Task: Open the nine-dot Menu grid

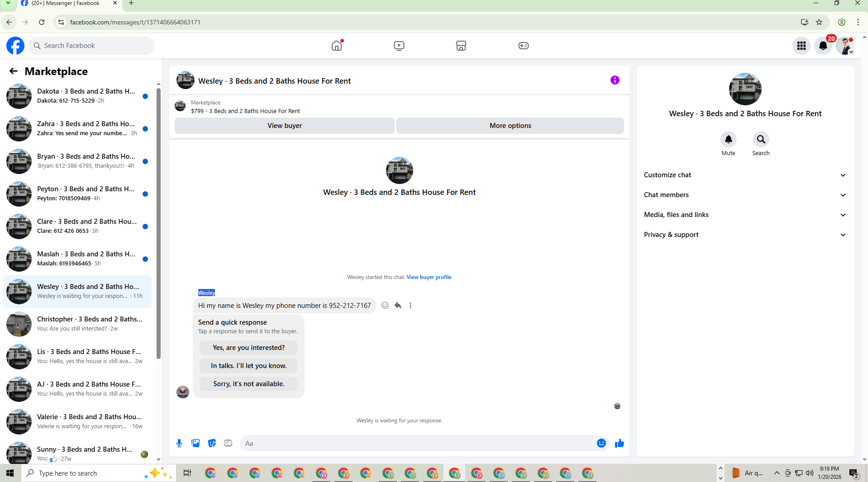Action: pyautogui.click(x=801, y=46)
